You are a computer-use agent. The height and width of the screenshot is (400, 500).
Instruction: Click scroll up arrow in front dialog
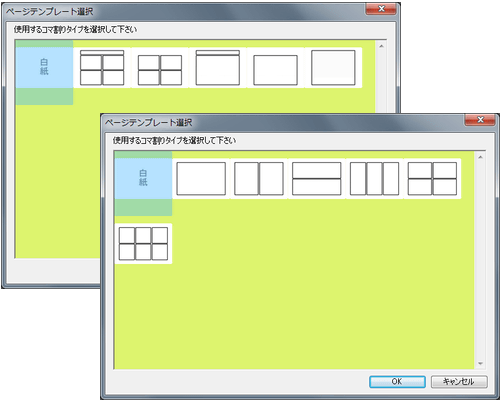480,157
